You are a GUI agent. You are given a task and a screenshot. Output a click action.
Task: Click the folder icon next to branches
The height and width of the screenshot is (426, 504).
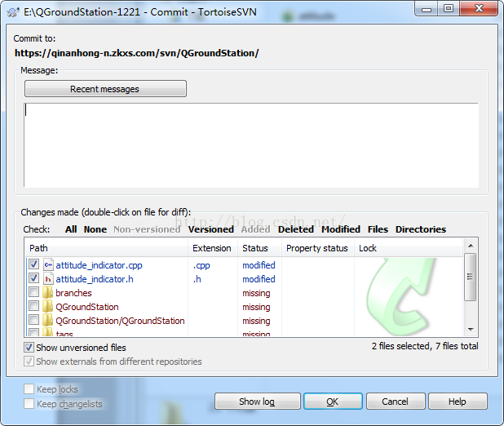(48, 293)
